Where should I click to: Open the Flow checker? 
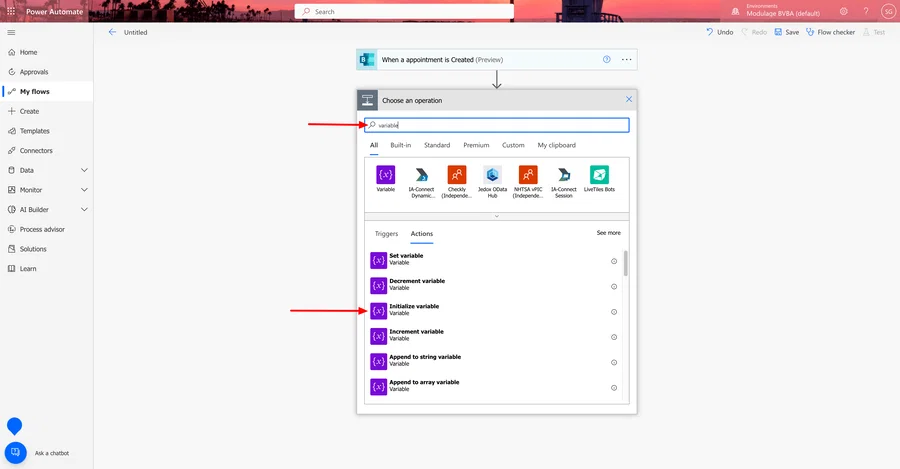(x=831, y=32)
